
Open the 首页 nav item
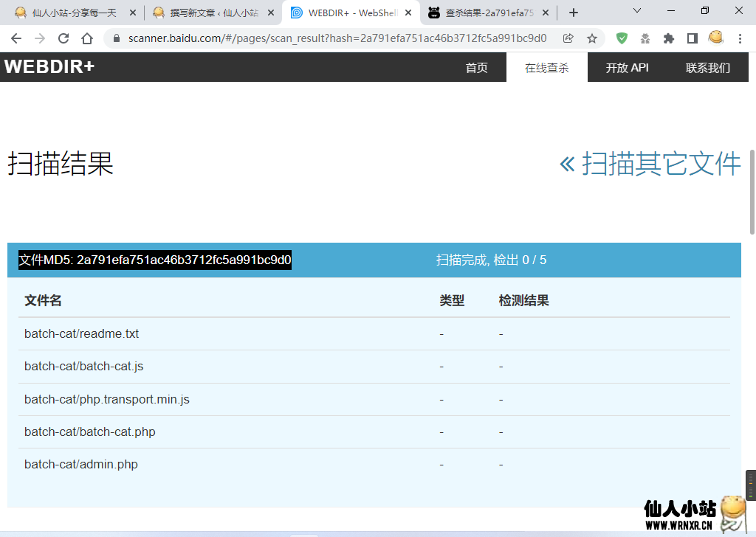[x=476, y=67]
